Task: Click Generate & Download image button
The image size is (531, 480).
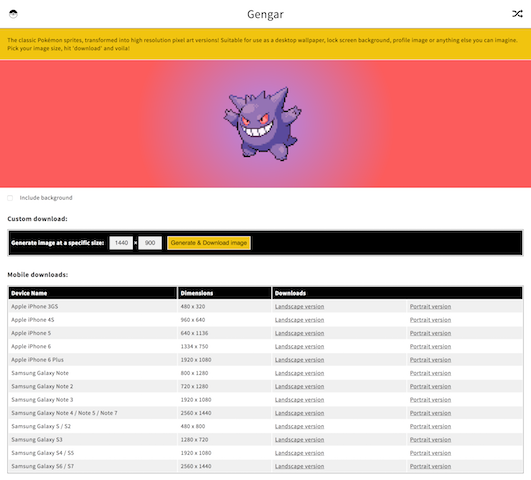Action: (209, 243)
